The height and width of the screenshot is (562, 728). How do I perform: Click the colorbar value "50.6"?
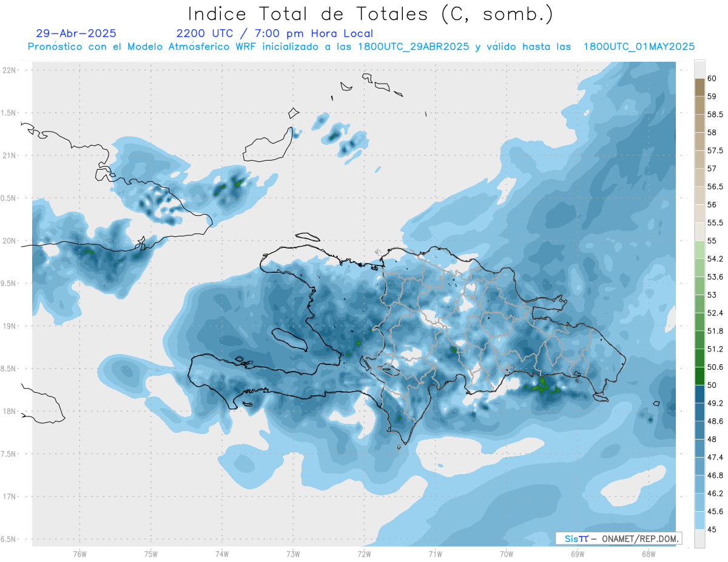coord(715,367)
